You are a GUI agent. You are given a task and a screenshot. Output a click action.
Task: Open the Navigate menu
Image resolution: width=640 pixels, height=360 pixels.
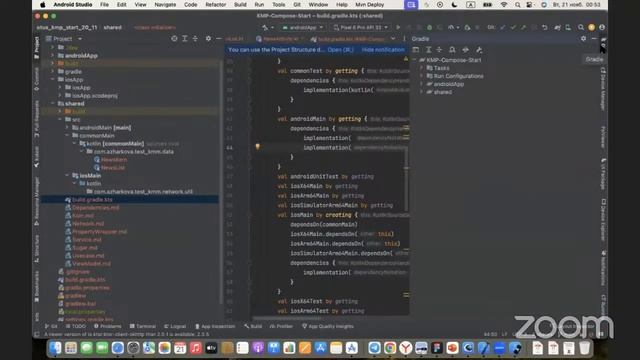tap(165, 5)
